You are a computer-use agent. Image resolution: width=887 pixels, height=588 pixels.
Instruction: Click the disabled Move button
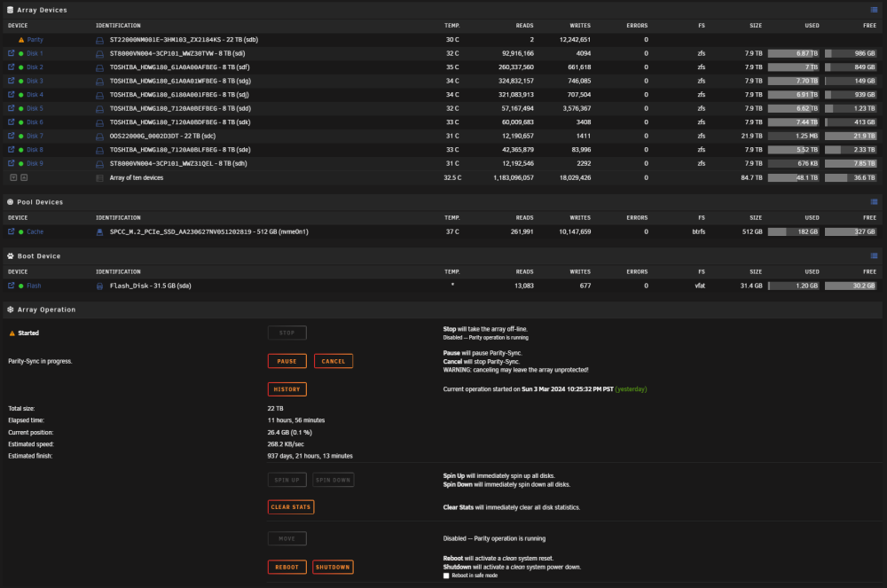(x=287, y=538)
